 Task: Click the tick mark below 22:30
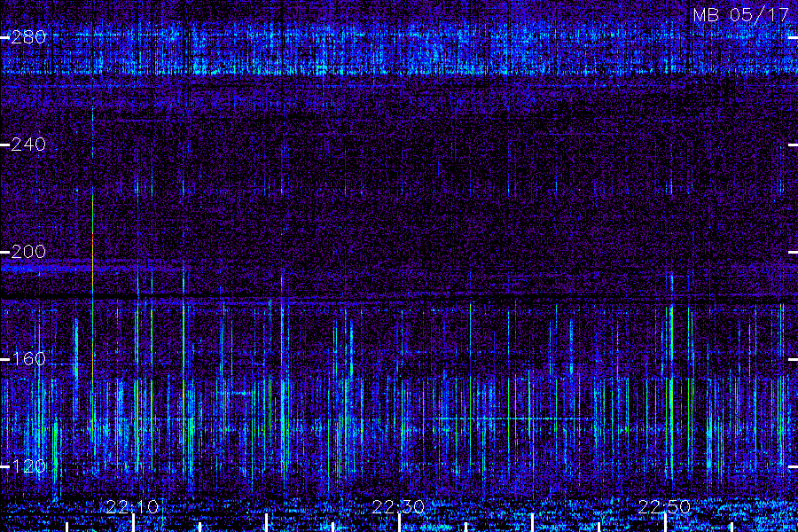pos(400,523)
